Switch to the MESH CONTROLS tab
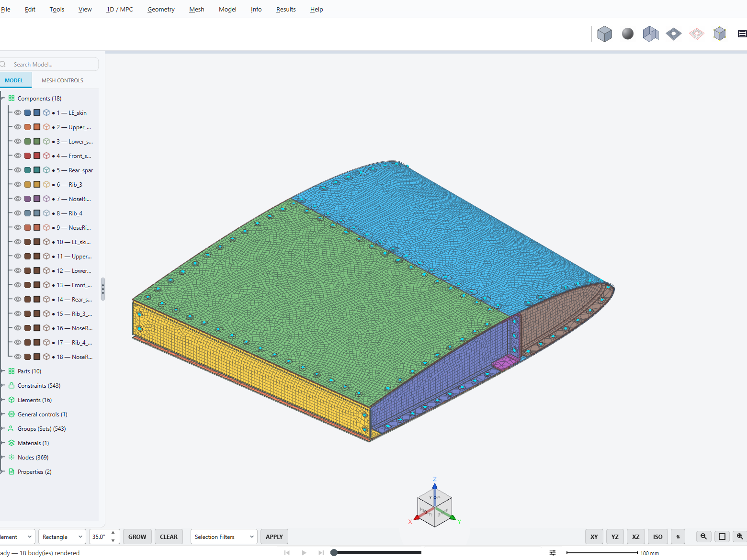747x560 pixels. click(62, 80)
